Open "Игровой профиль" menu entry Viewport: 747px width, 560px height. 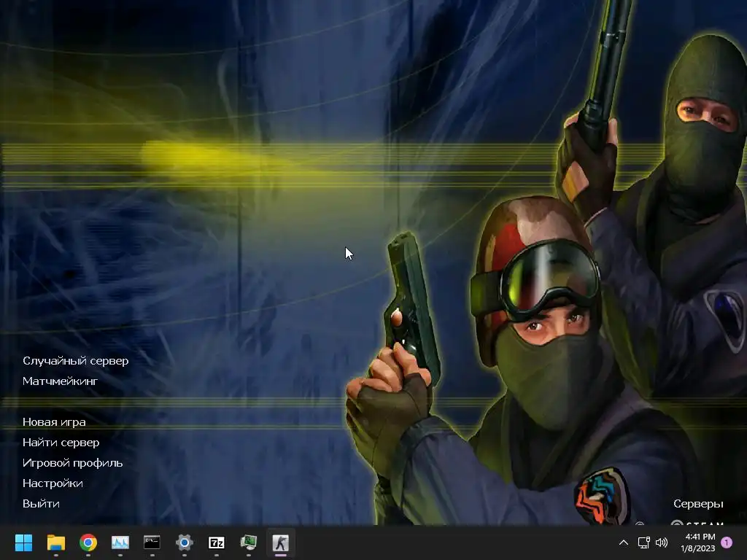pos(72,463)
